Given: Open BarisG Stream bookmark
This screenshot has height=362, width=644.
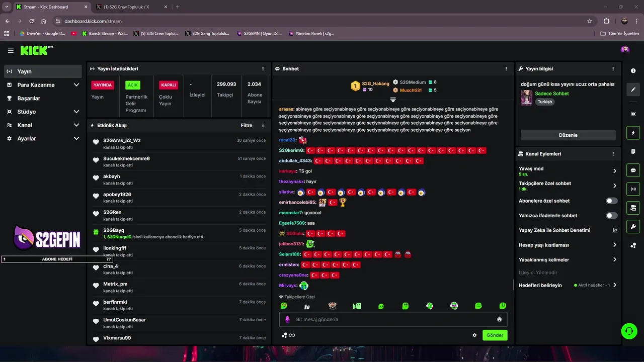Looking at the screenshot, I should coord(104,34).
